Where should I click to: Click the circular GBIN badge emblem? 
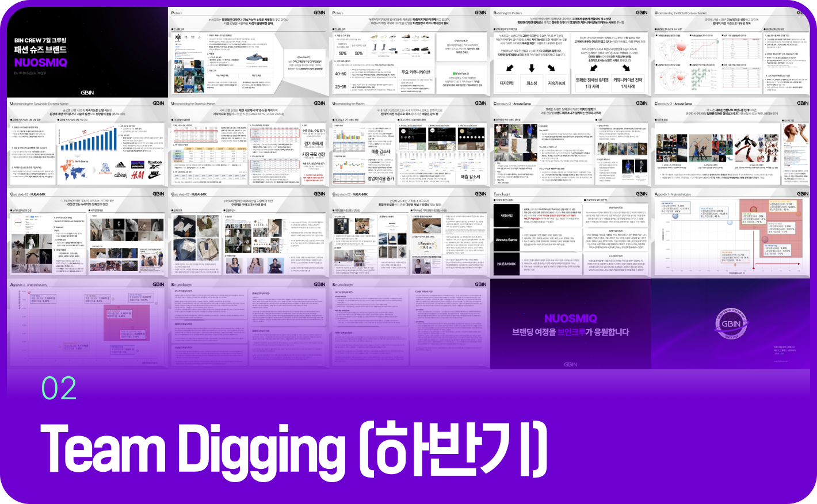click(x=731, y=324)
